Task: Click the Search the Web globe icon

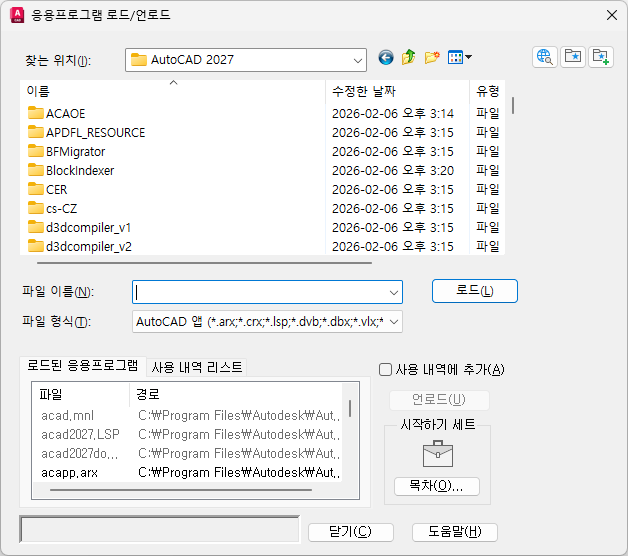Action: tap(545, 57)
